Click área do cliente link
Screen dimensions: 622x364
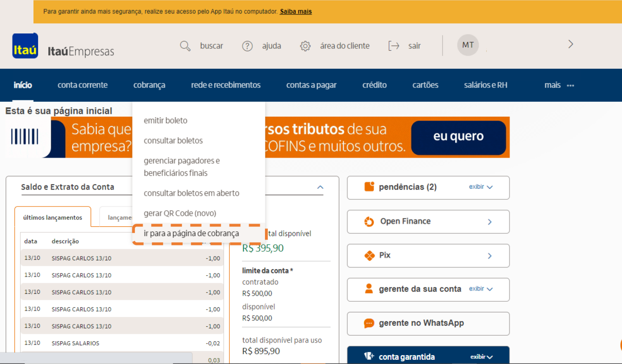pos(345,46)
